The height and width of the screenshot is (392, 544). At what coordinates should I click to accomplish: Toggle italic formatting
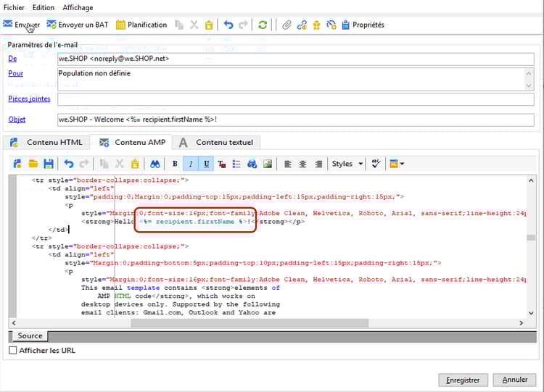click(191, 164)
